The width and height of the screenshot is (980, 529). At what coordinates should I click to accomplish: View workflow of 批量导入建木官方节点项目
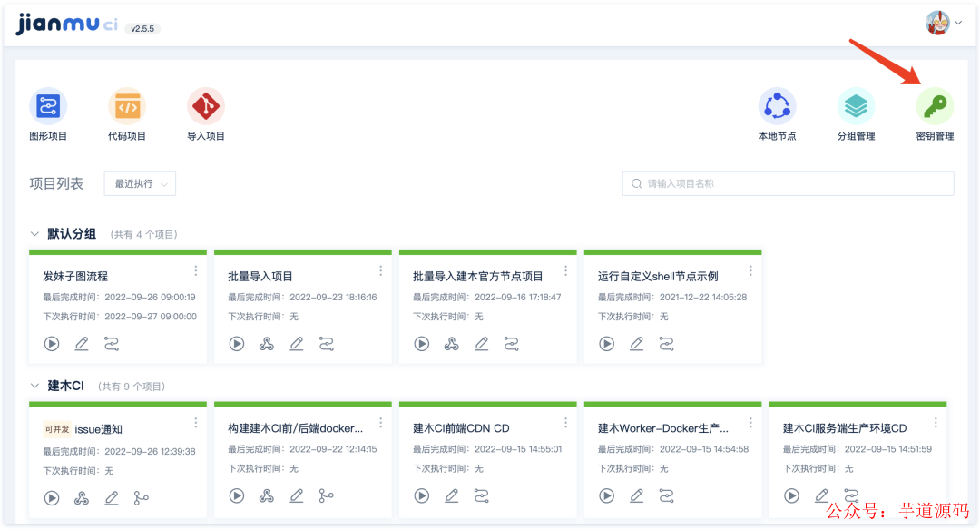[x=511, y=344]
